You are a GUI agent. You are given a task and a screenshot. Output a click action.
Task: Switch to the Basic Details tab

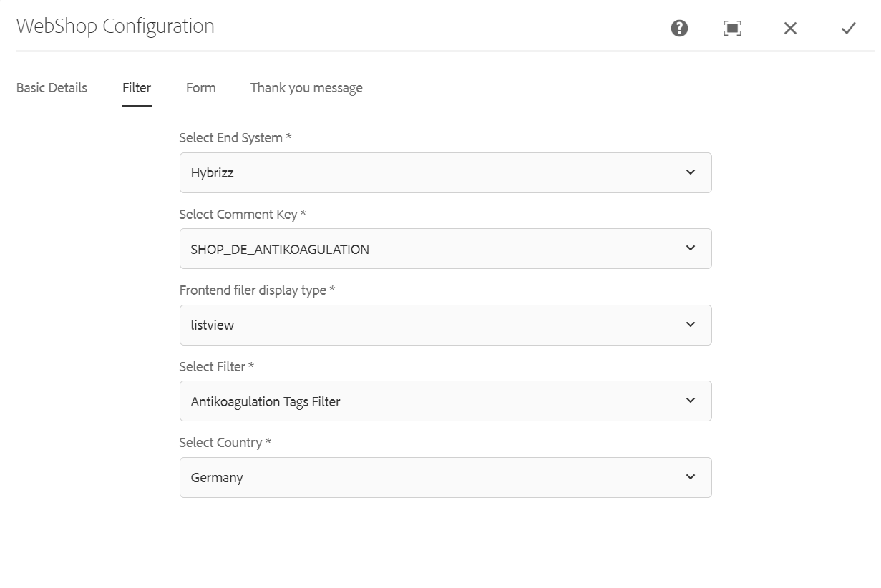(x=52, y=88)
